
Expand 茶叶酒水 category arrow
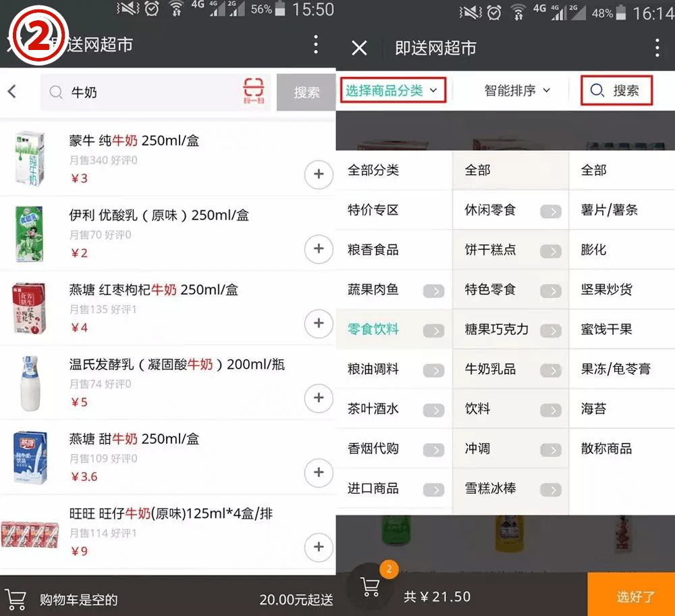point(433,411)
